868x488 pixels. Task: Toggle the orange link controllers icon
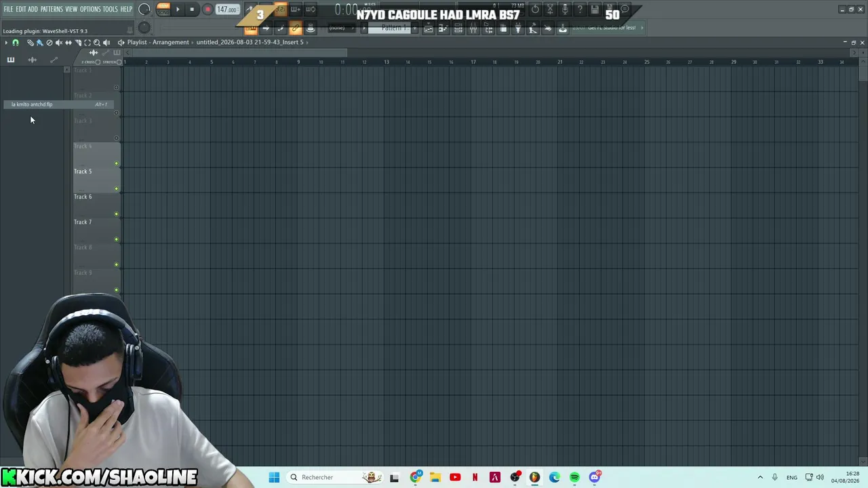click(x=296, y=28)
